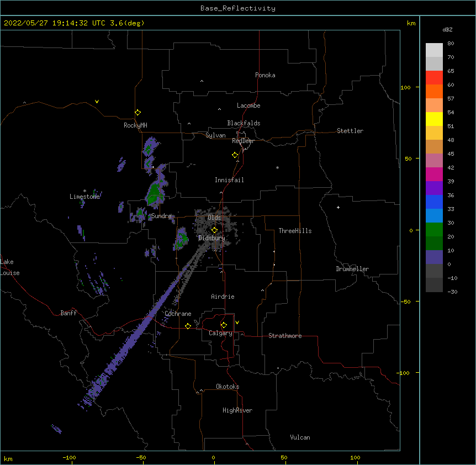The image size is (476, 465).
Task: Click the green radar echo west of Didsbury
Action: (x=182, y=239)
